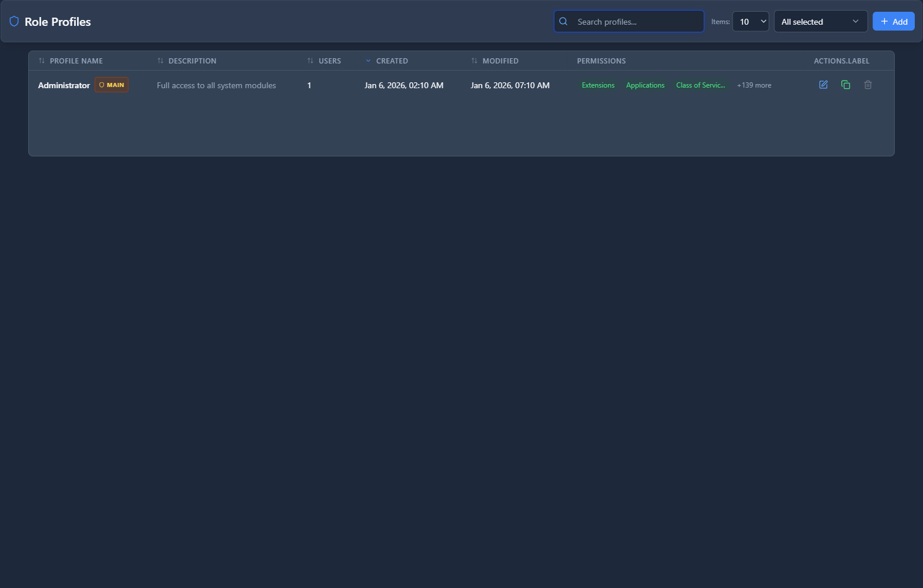The image size is (923, 588).
Task: Open the Items per page dropdown
Action: (x=750, y=22)
